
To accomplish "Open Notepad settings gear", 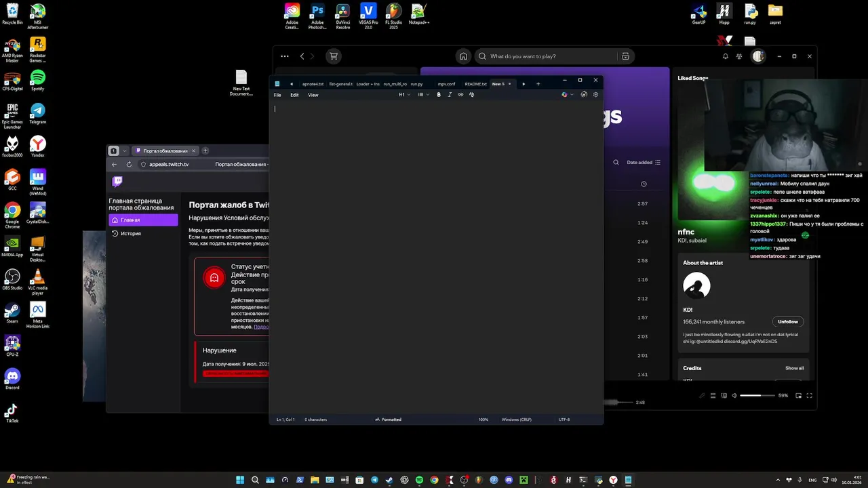I will [595, 95].
